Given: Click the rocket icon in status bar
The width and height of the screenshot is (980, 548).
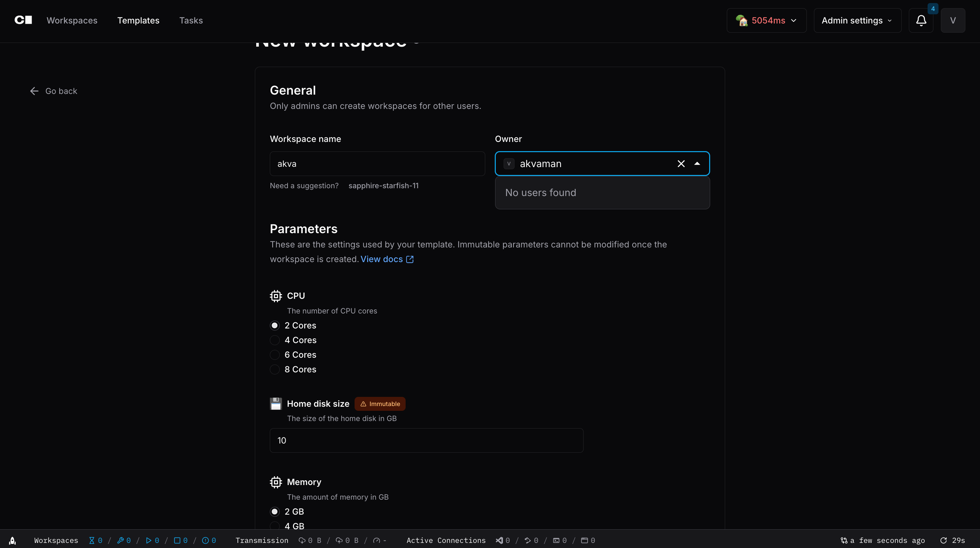Looking at the screenshot, I should coord(13,541).
